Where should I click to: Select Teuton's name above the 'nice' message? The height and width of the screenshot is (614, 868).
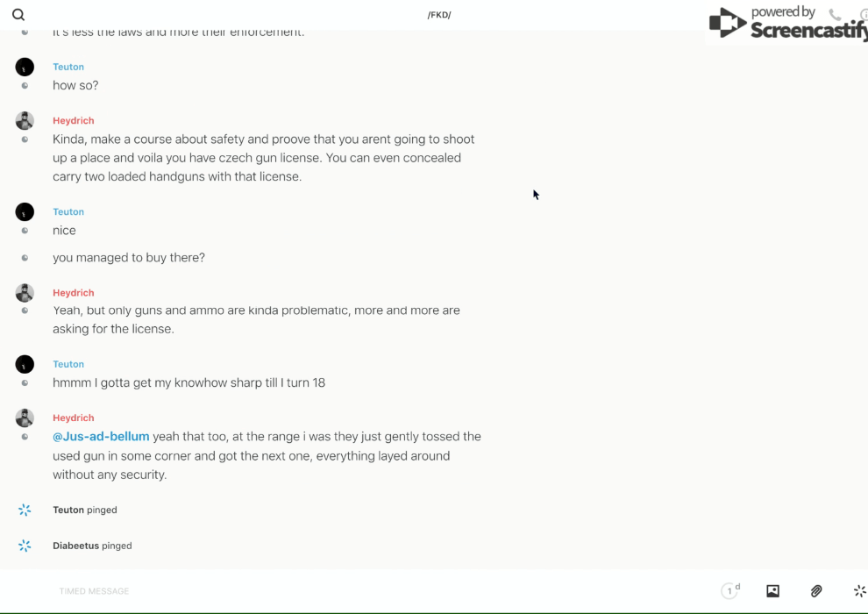[68, 212]
